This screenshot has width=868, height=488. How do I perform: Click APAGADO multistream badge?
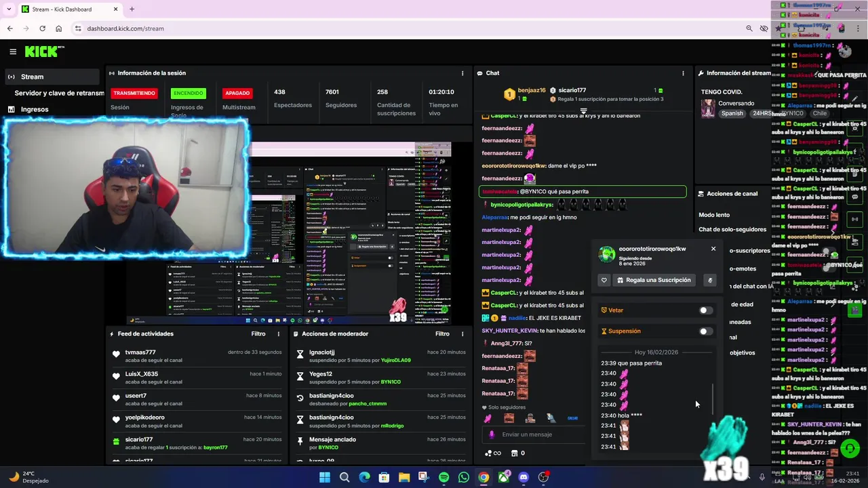(x=237, y=93)
